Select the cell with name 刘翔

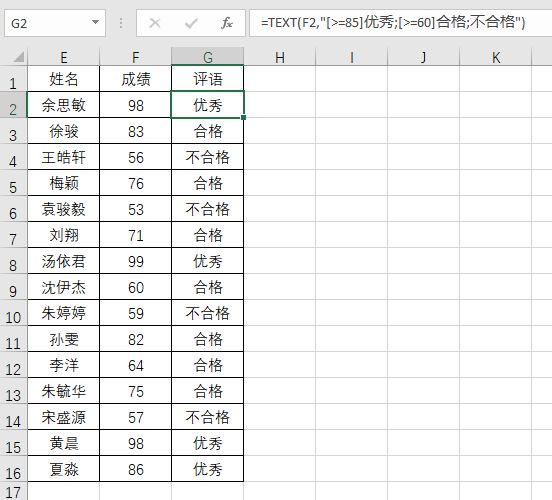[64, 235]
